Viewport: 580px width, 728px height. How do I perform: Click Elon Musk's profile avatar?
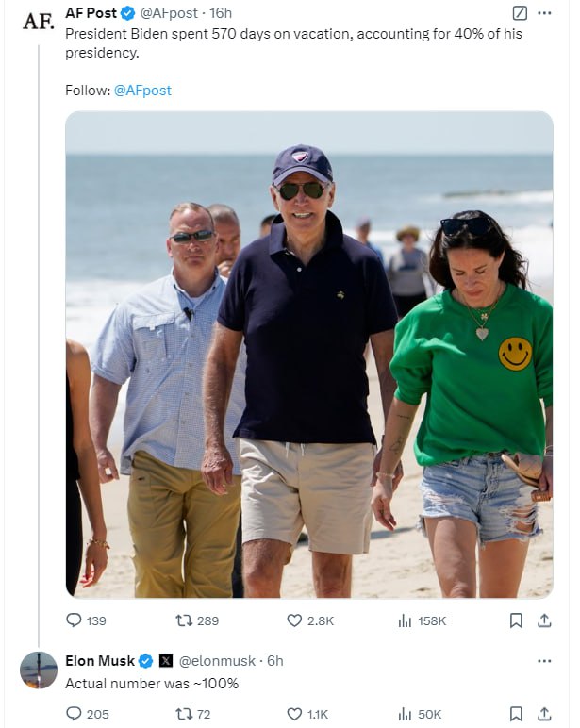(x=39, y=670)
